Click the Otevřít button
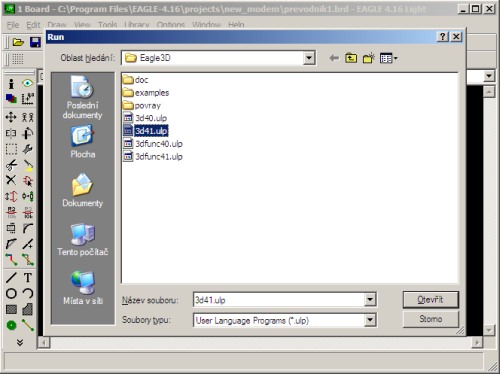The width and height of the screenshot is (500, 374). [x=430, y=300]
